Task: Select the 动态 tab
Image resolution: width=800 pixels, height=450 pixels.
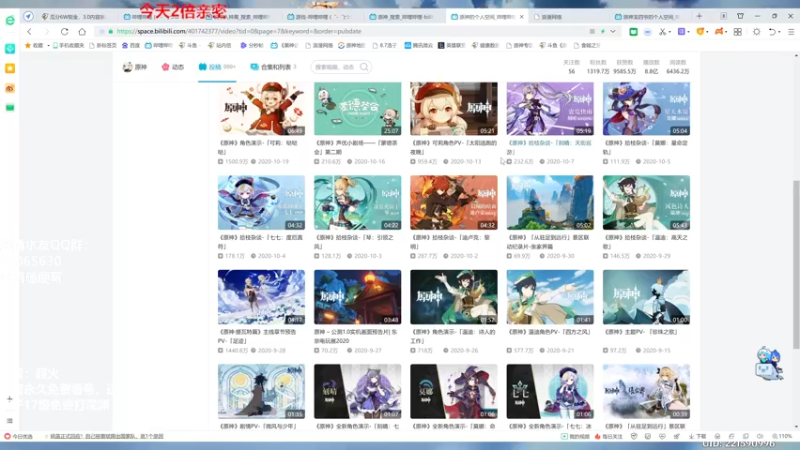Action: coord(172,67)
